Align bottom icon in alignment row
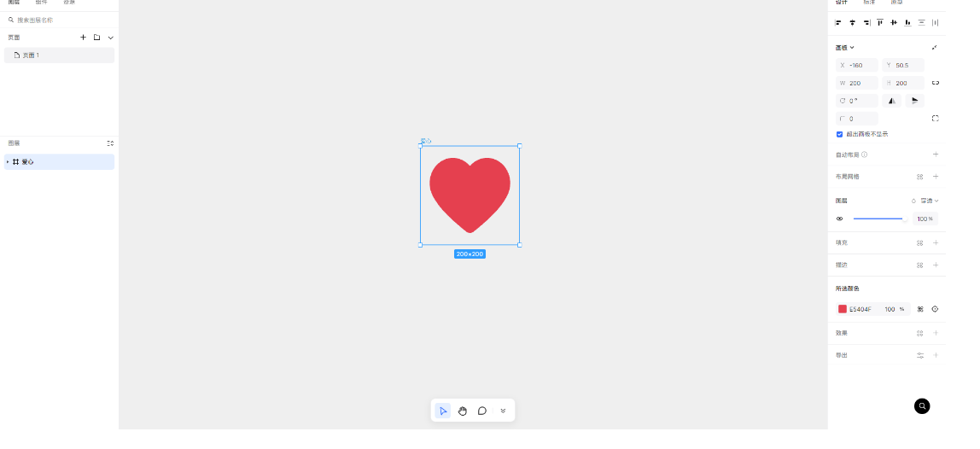The width and height of the screenshot is (980, 449). point(907,22)
